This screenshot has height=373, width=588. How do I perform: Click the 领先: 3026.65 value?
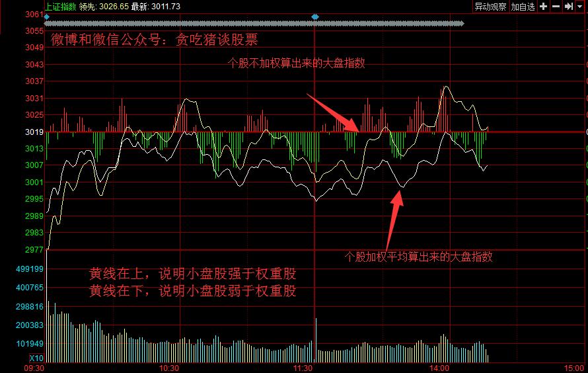point(104,7)
